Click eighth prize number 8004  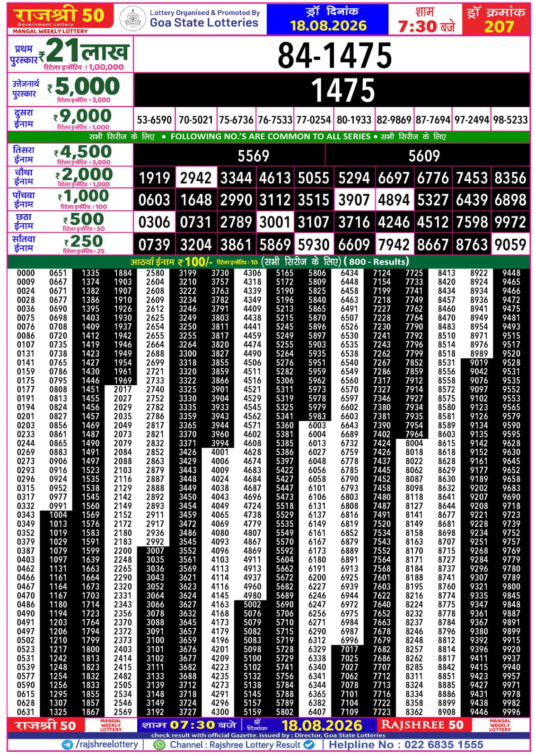click(x=414, y=443)
